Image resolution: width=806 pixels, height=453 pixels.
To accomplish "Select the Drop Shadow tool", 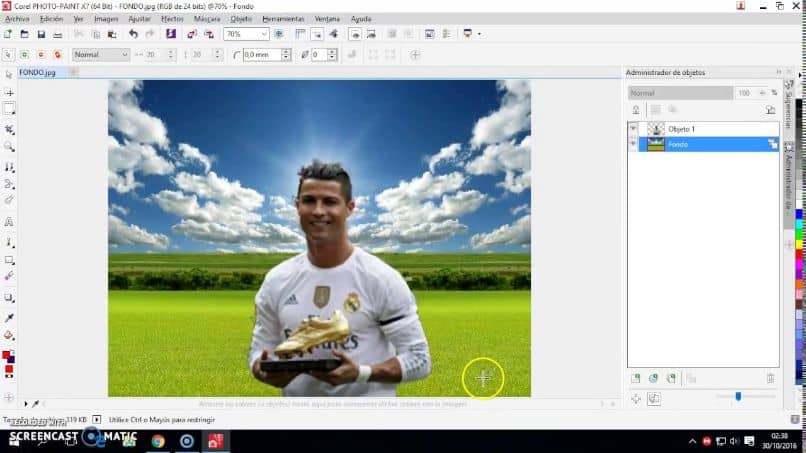I will pos(9,298).
